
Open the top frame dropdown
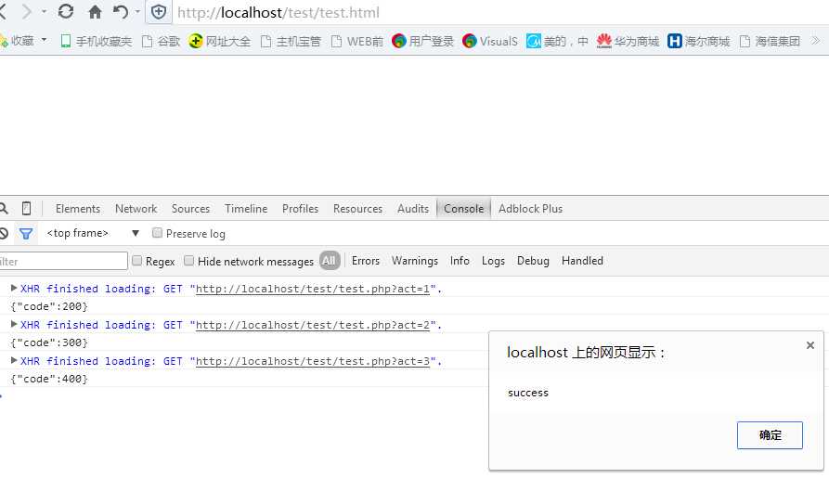pyautogui.click(x=93, y=233)
